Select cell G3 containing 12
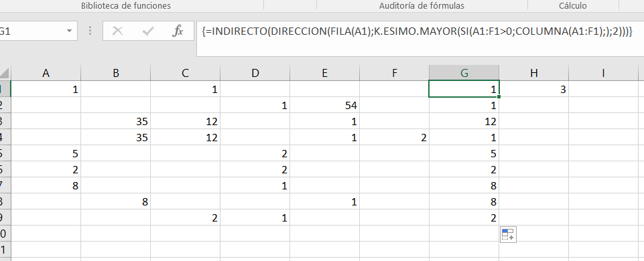644x261 pixels. pyautogui.click(x=464, y=122)
